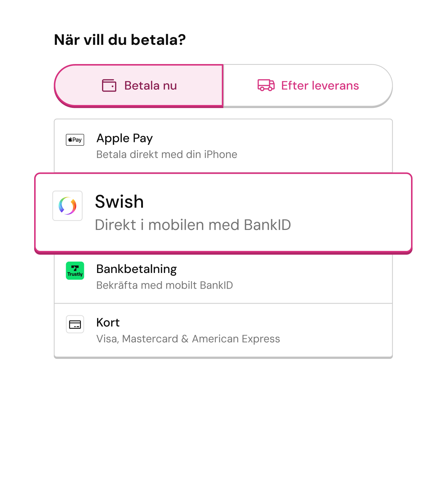Switch to the Efter leverans tab
448x484 pixels.
[308, 86]
